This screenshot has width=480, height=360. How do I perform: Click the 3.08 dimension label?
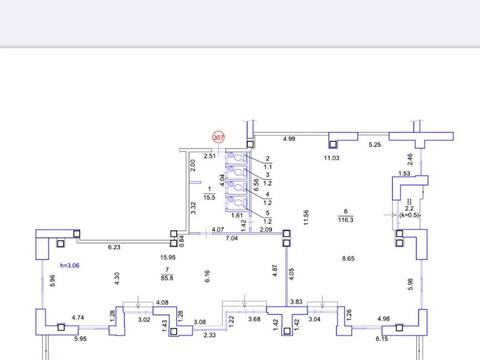(x=200, y=322)
